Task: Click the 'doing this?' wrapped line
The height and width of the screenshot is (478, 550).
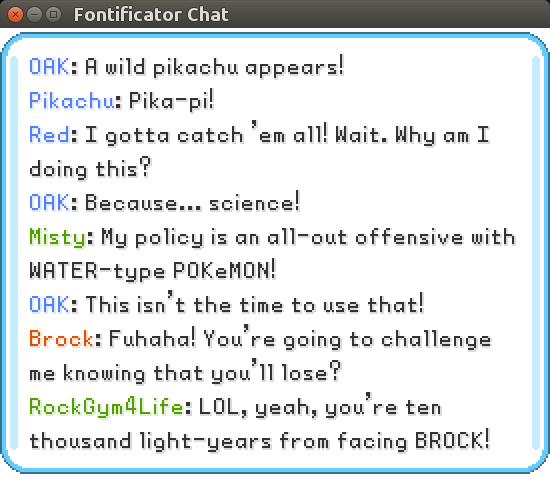Action: [x=90, y=169]
